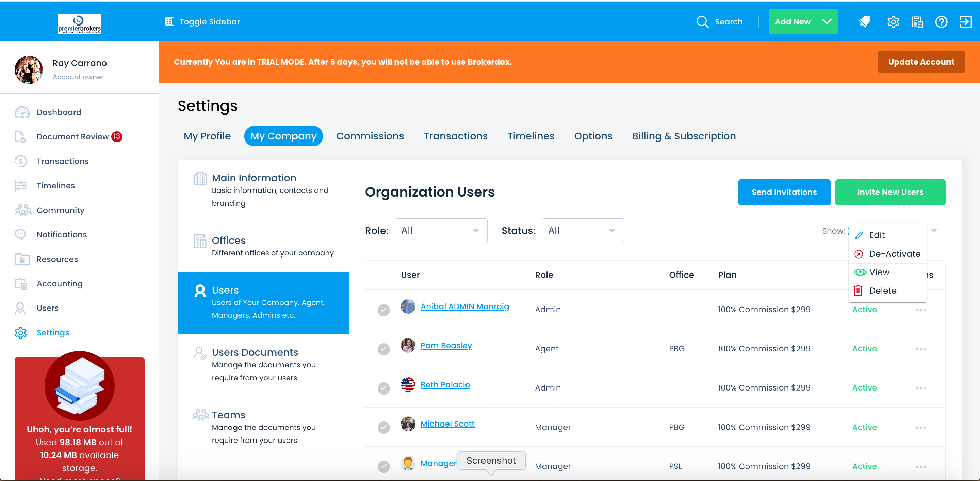Open Document Review in the sidebar
Viewport: 980px width, 481px height.
coord(72,136)
